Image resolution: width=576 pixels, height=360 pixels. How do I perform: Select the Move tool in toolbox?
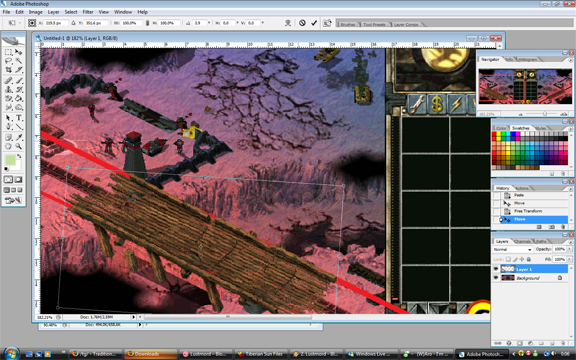[x=19, y=52]
